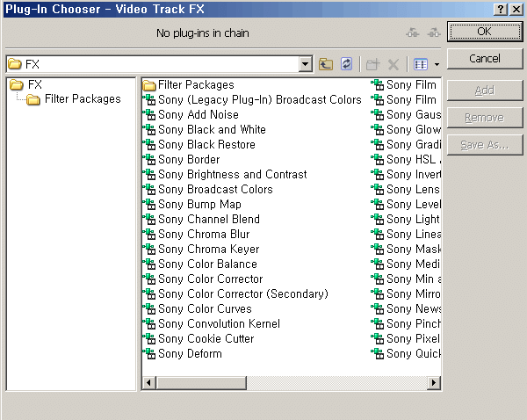Select the Sony Deform plug-in
The height and width of the screenshot is (420, 527).
click(x=182, y=354)
